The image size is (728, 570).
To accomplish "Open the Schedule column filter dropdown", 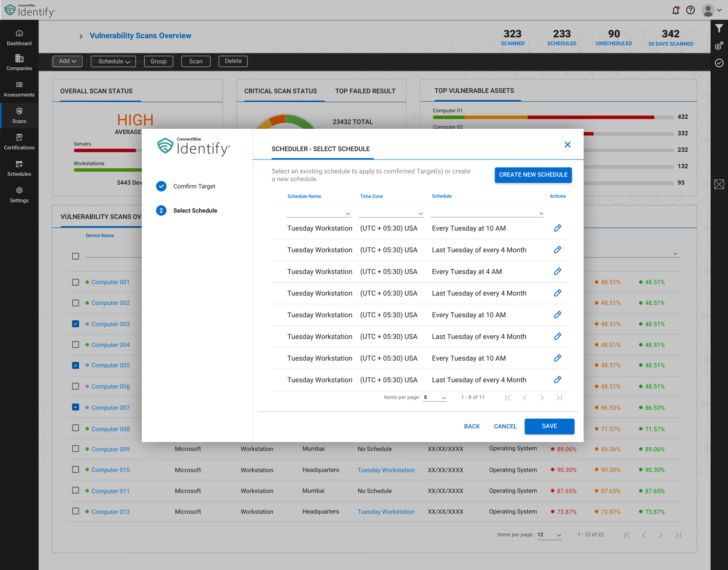I will (x=487, y=213).
